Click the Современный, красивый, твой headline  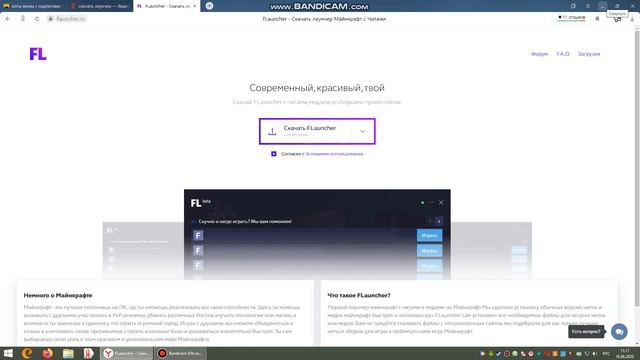(x=317, y=88)
